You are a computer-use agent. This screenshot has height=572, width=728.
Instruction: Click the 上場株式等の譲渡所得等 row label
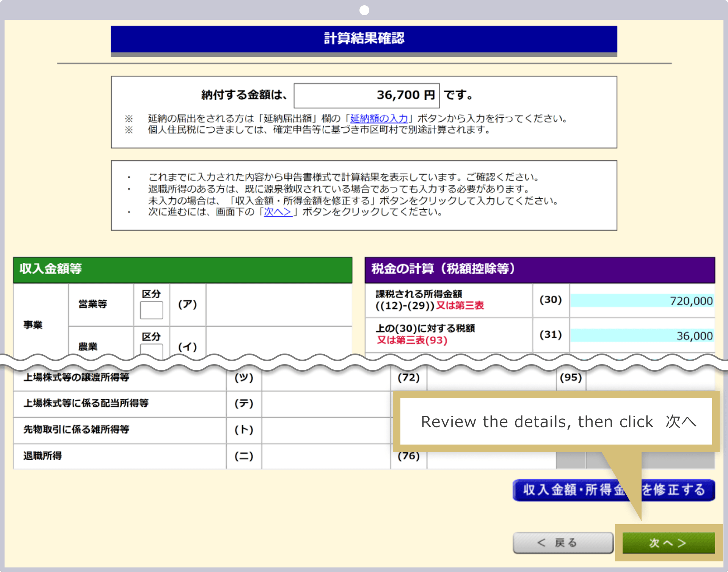[76, 377]
